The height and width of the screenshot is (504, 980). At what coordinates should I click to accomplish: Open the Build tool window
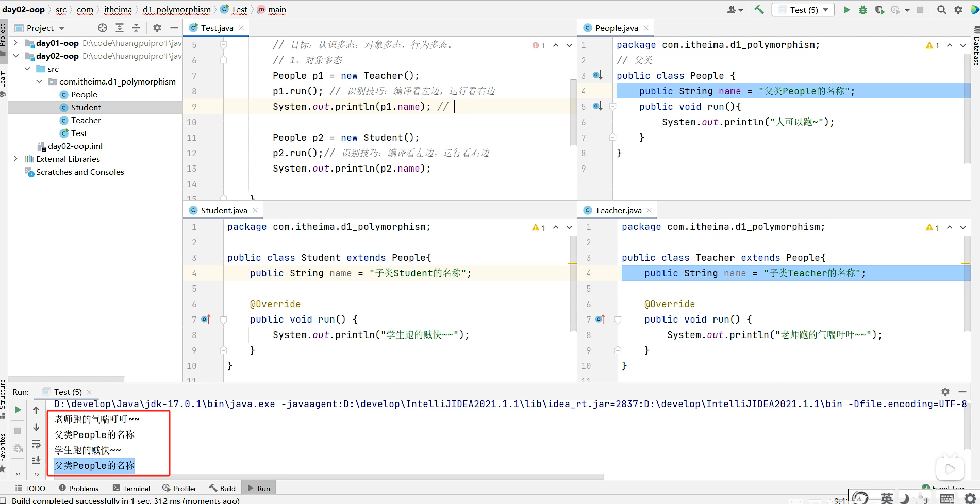pyautogui.click(x=222, y=488)
